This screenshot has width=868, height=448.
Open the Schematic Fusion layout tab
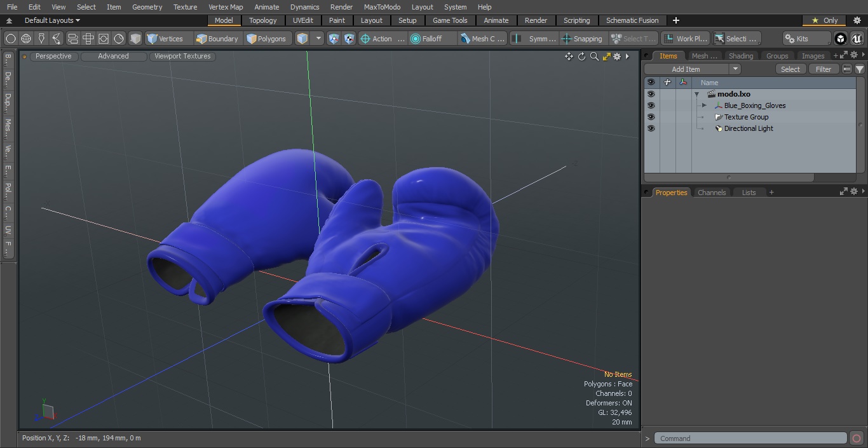(x=632, y=20)
